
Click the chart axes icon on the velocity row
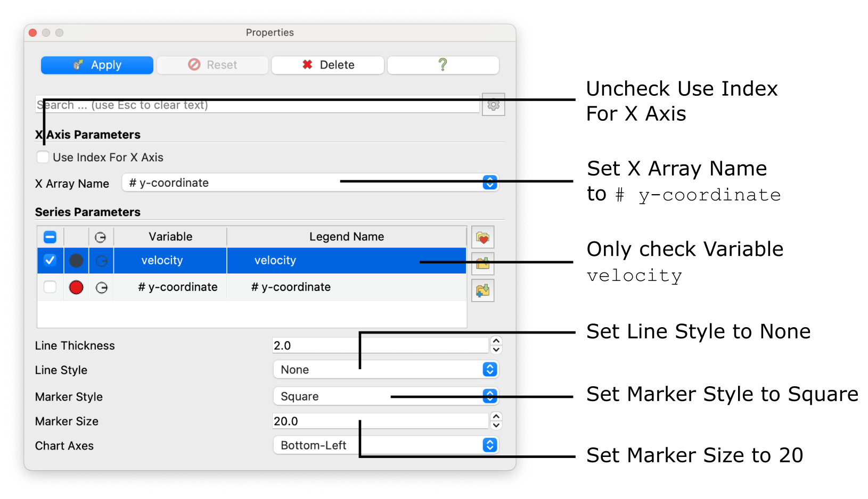pyautogui.click(x=101, y=260)
